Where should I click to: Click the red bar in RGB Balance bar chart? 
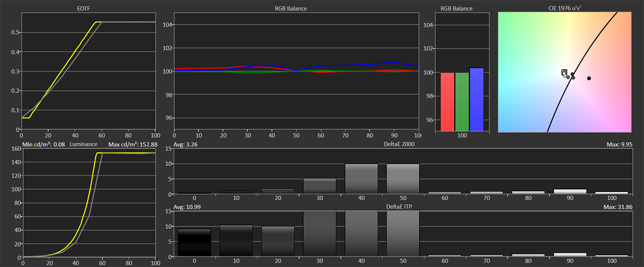tap(447, 102)
